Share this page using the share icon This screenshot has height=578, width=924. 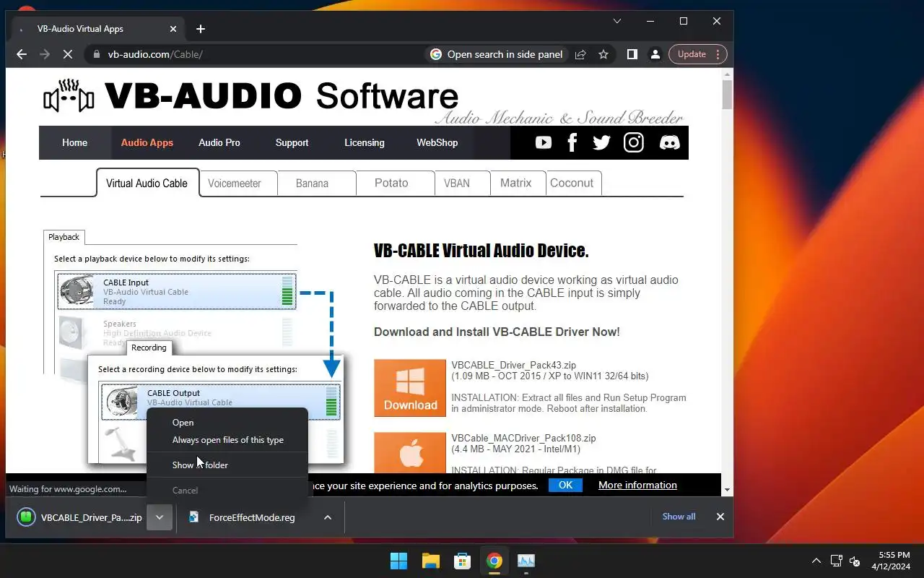[580, 54]
